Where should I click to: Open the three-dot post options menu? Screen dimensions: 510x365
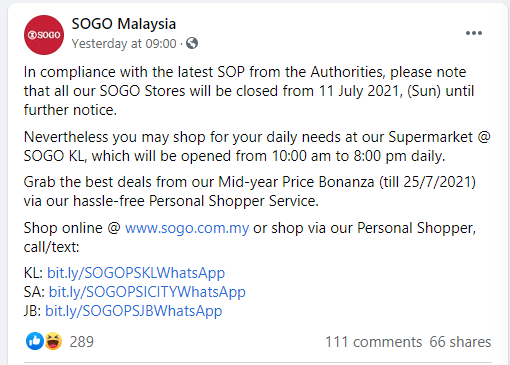click(474, 33)
